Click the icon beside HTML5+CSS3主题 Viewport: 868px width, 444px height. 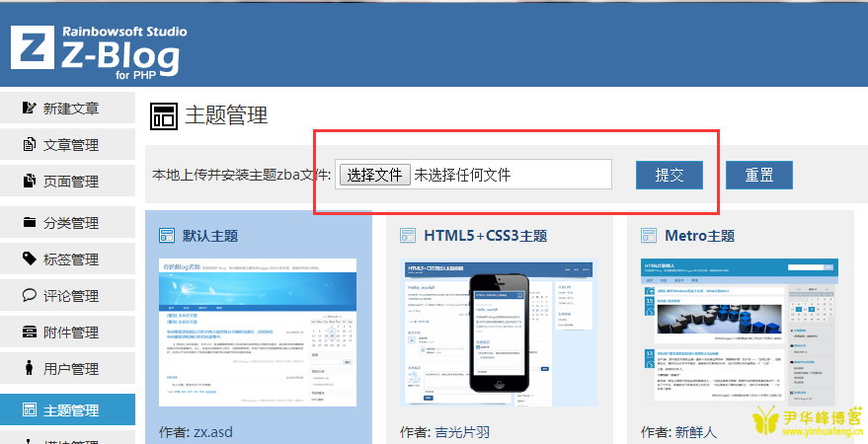click(408, 236)
